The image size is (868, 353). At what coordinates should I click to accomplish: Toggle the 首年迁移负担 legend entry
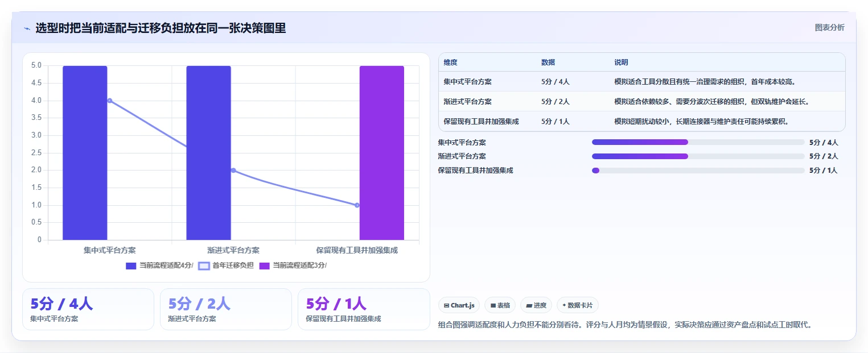click(226, 265)
